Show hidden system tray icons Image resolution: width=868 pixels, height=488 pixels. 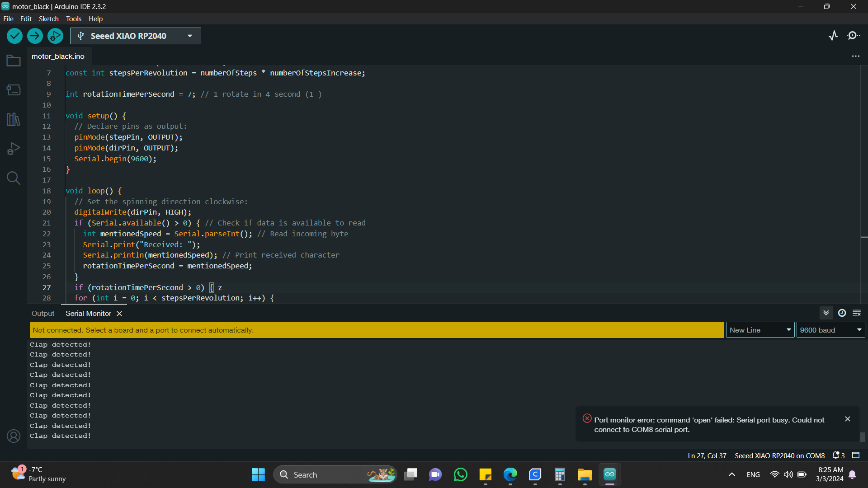731,474
